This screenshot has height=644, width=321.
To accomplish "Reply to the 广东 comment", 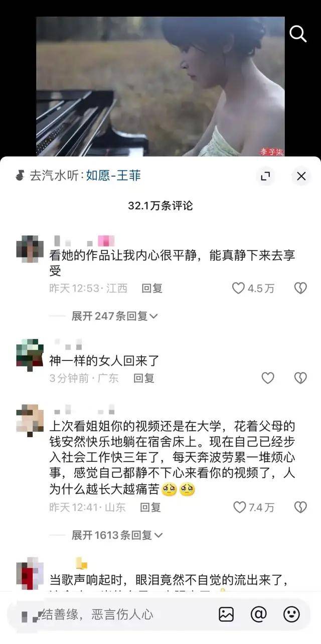I will [144, 378].
